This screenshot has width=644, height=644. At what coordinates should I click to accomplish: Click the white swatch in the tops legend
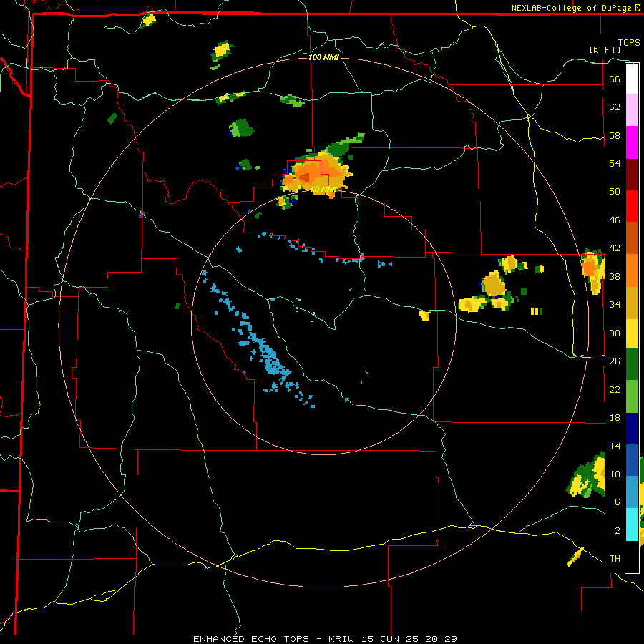[632, 79]
